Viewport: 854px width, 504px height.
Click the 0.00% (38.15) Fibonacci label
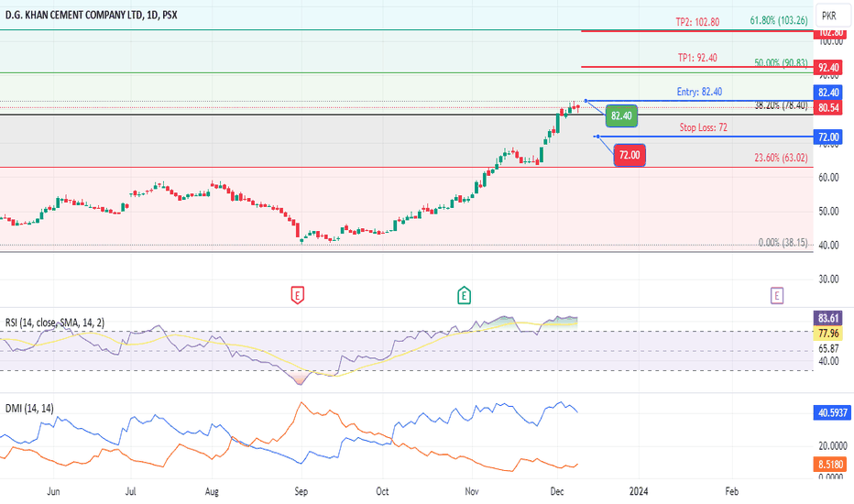pos(783,243)
